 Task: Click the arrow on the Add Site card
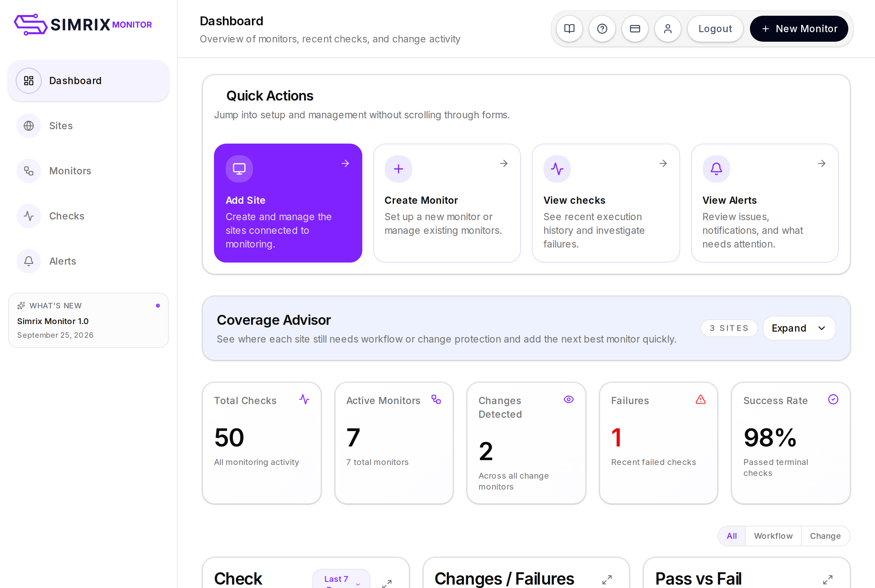pos(345,163)
